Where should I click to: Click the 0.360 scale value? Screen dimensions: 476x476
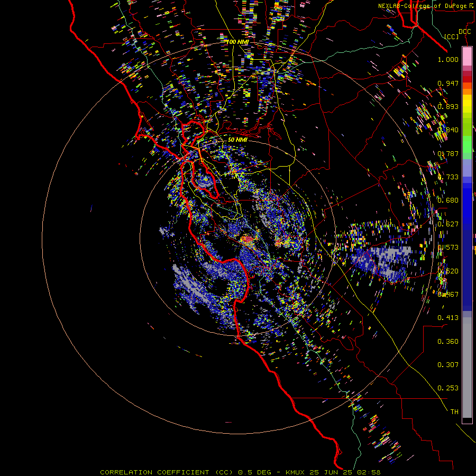[x=448, y=342]
